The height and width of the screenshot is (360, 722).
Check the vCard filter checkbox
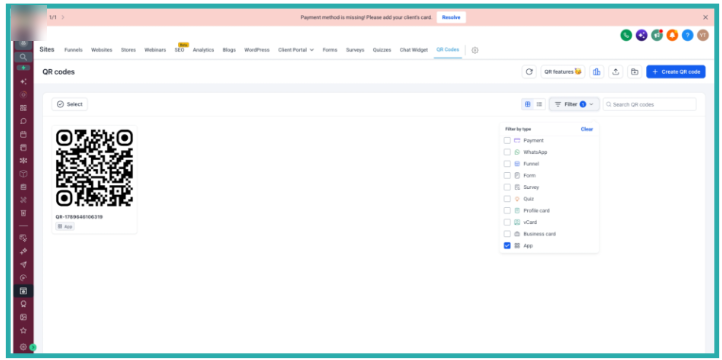(507, 222)
